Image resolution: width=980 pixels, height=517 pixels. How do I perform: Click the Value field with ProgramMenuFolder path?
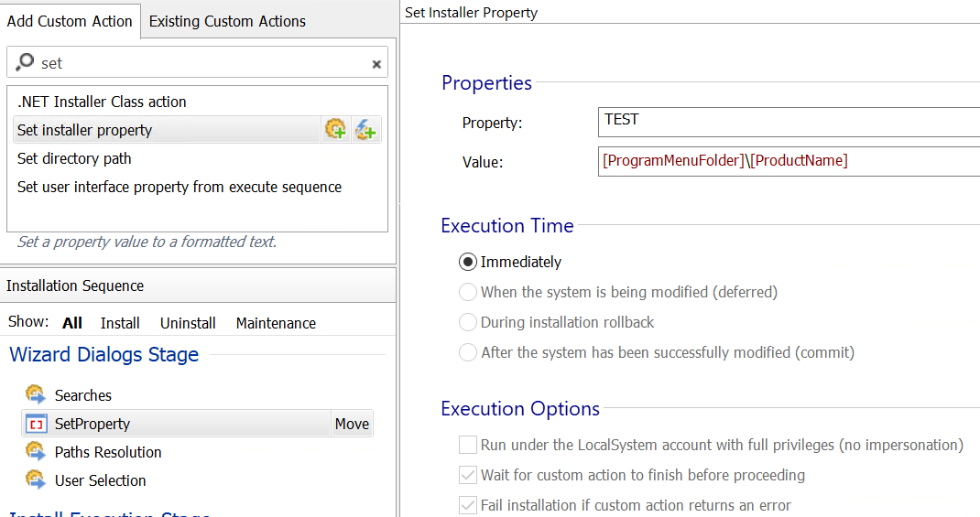coord(788,161)
